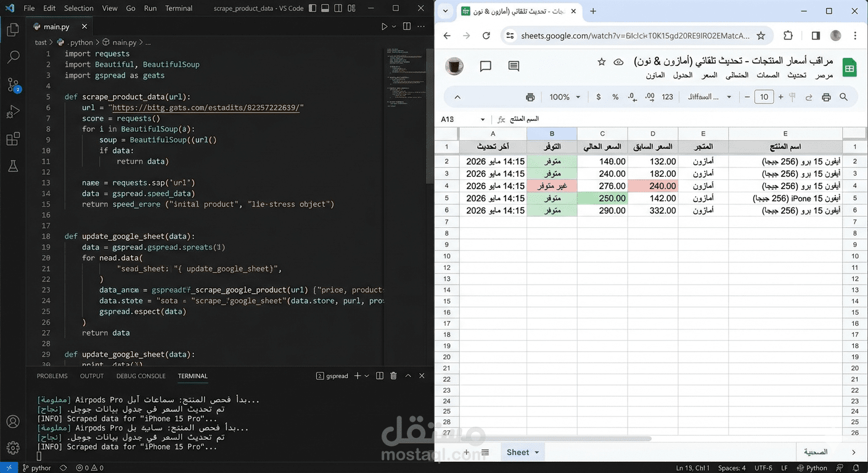Switch to the DEBUG CONSOLE tab

pos(141,376)
